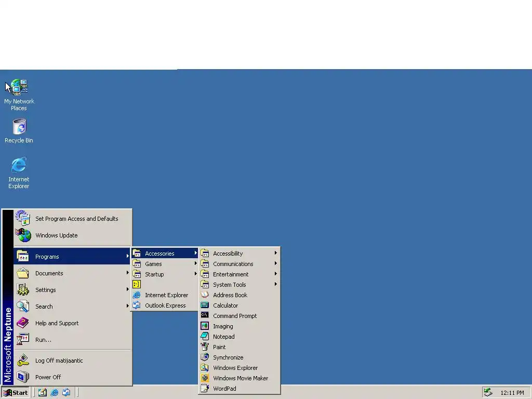Click Outlook Express quick launch icon
The image size is (532, 399).
tap(66, 393)
